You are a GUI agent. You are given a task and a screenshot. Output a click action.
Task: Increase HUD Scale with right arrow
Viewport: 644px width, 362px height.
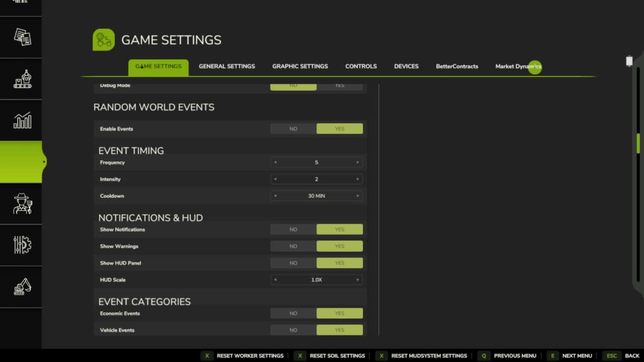click(x=358, y=280)
